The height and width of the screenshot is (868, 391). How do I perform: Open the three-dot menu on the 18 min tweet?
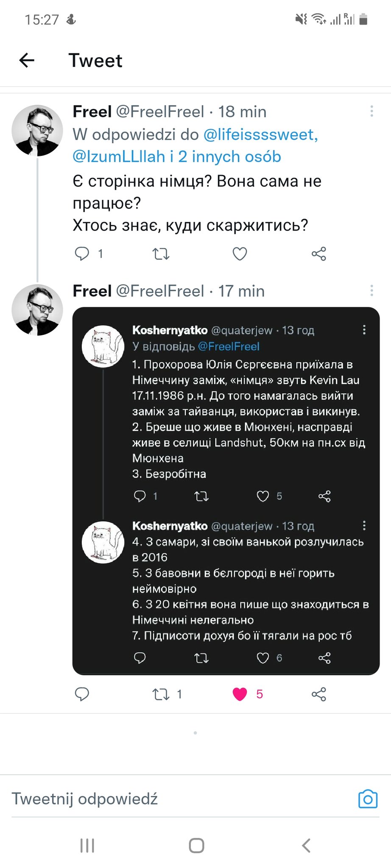[371, 111]
